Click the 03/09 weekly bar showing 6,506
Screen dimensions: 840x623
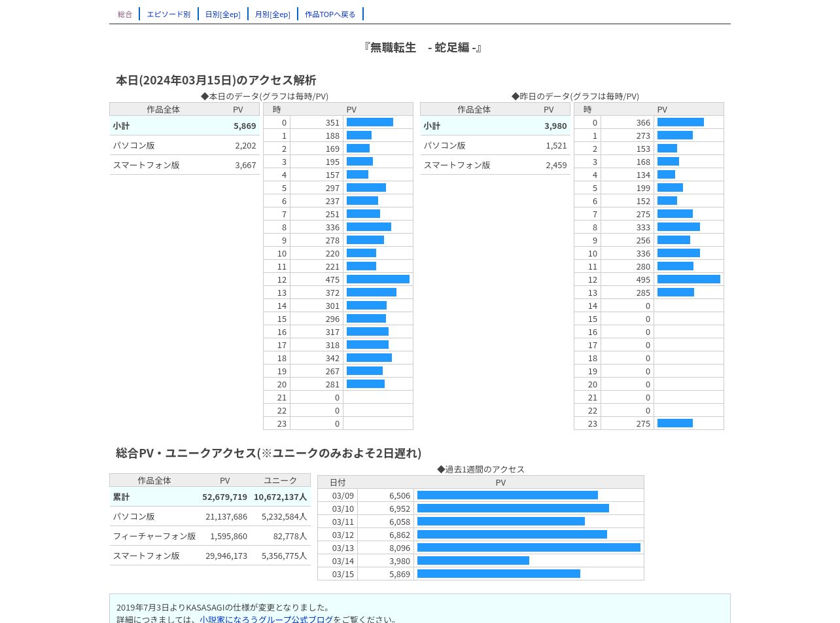point(508,495)
